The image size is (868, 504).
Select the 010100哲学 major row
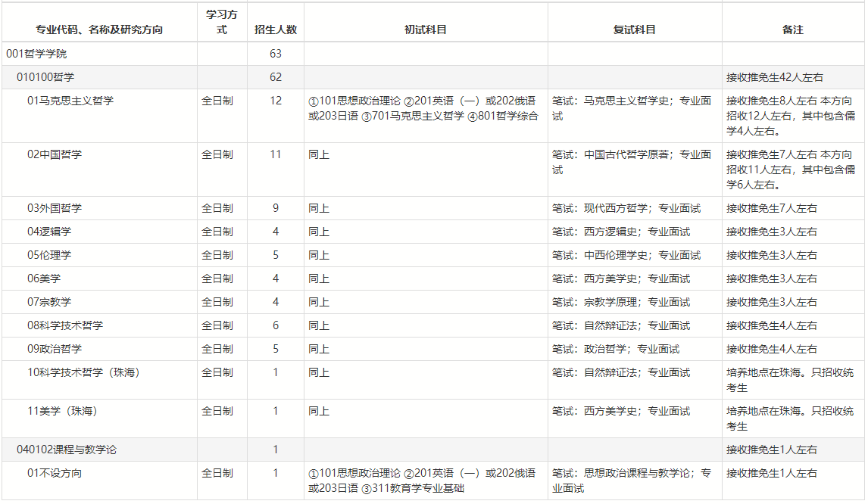coord(45,77)
